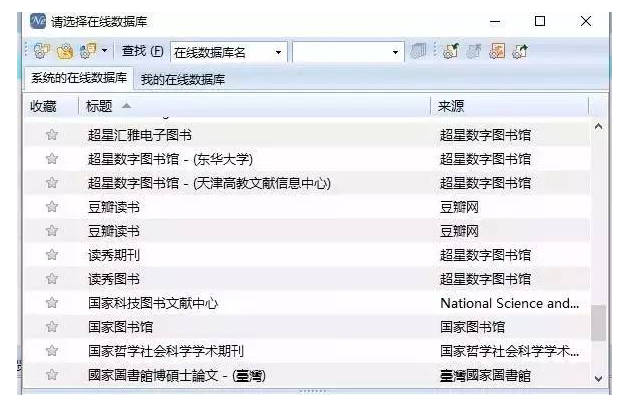Click the gear icon with green export arrow
The height and width of the screenshot is (404, 638).
coord(520,51)
